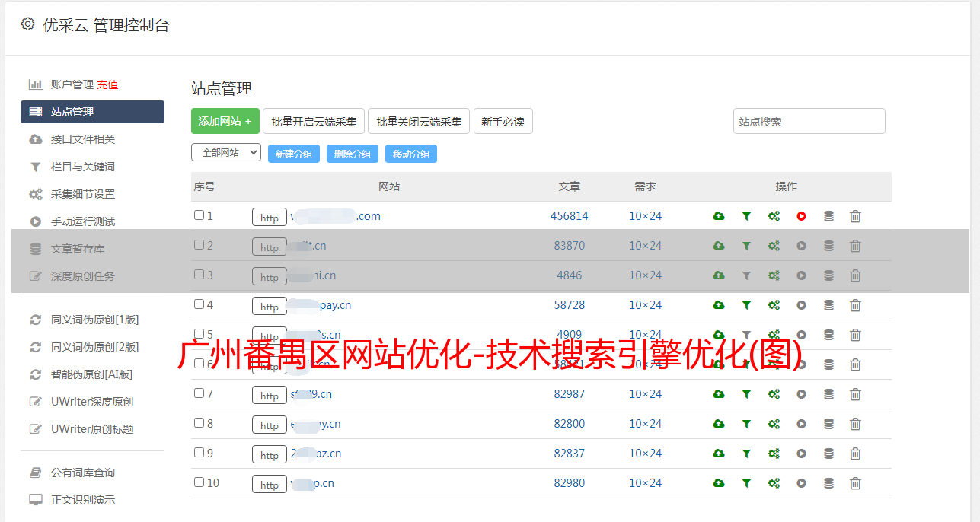
Task: Click cloud upload icon in row 10 (82980)
Action: pyautogui.click(x=719, y=483)
